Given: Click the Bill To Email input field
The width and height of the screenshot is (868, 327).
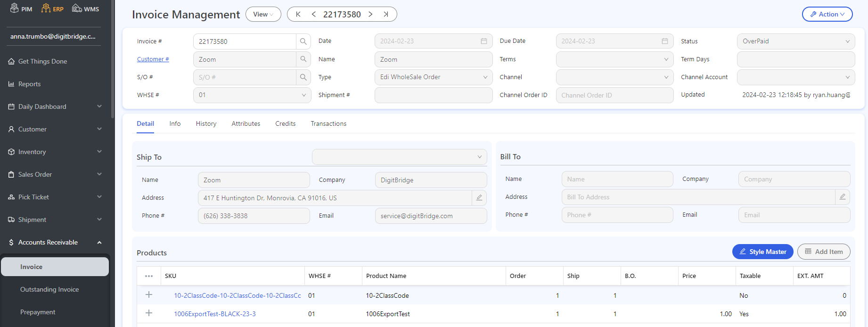Looking at the screenshot, I should pyautogui.click(x=794, y=215).
